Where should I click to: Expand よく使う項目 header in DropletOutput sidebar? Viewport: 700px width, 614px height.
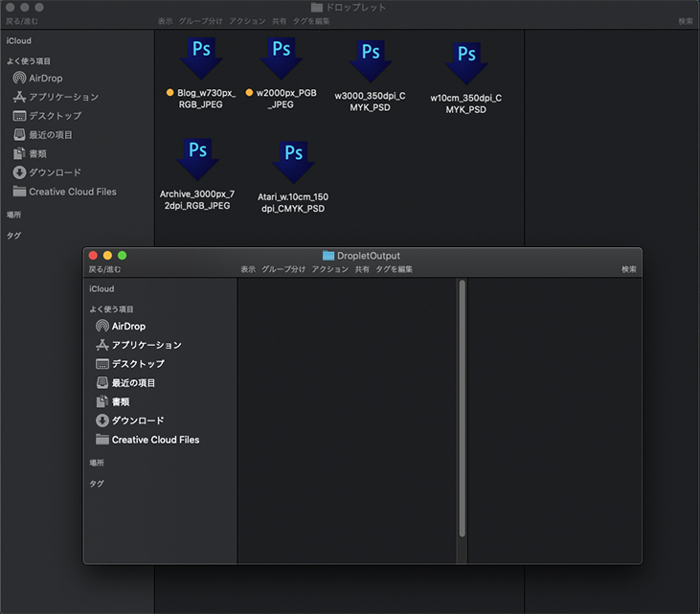coord(112,309)
